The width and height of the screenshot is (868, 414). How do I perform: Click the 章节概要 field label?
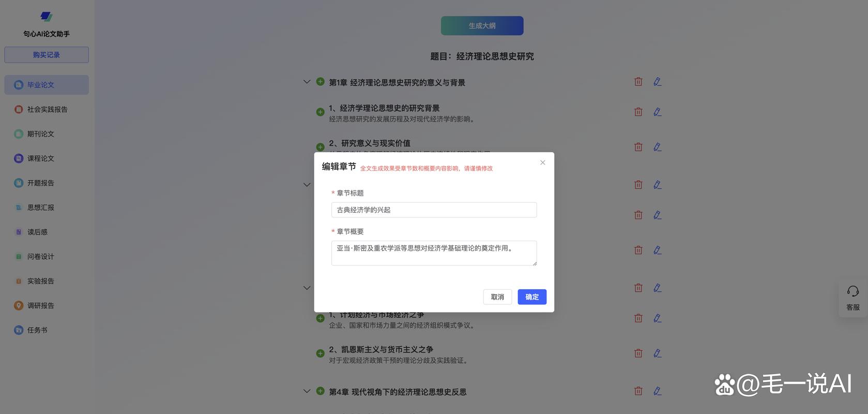pos(350,231)
